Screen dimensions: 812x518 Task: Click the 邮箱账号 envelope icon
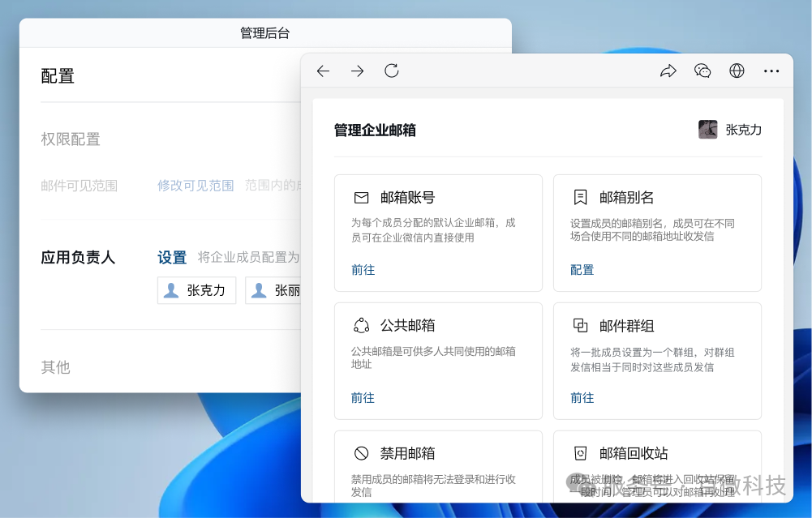click(362, 197)
